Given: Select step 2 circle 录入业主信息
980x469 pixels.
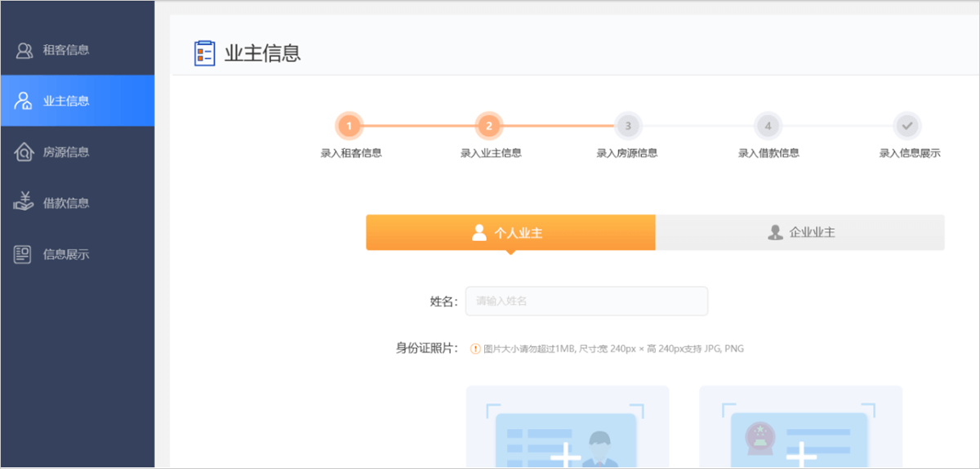Looking at the screenshot, I should click(488, 126).
